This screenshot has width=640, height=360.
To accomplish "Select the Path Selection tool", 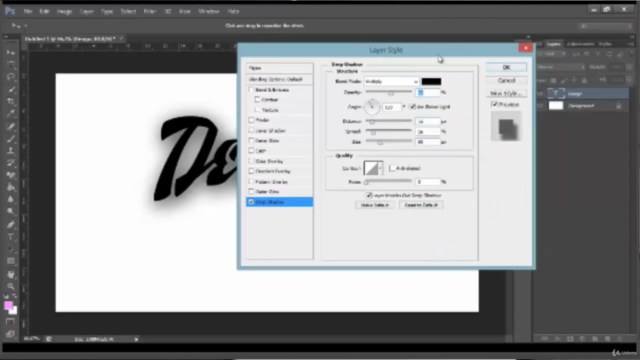I will 11,249.
